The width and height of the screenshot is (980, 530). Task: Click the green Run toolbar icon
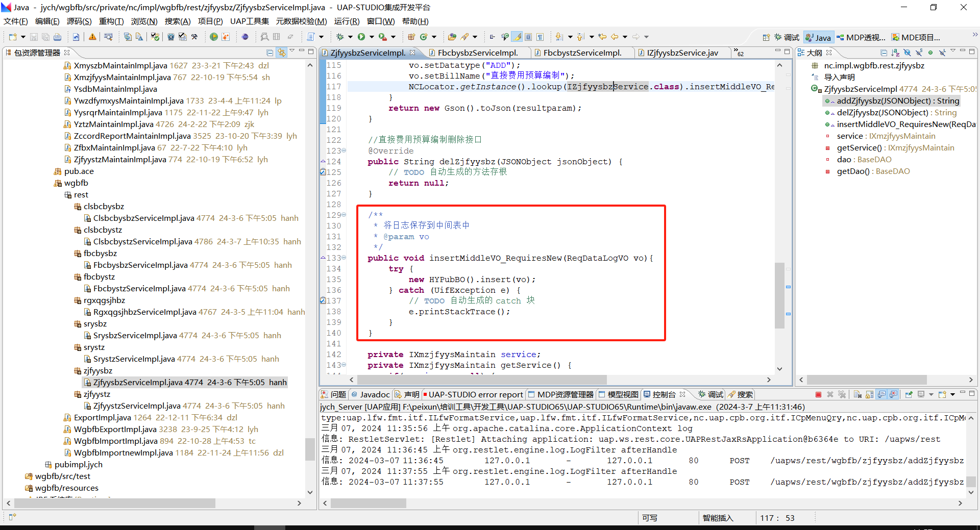tap(361, 37)
